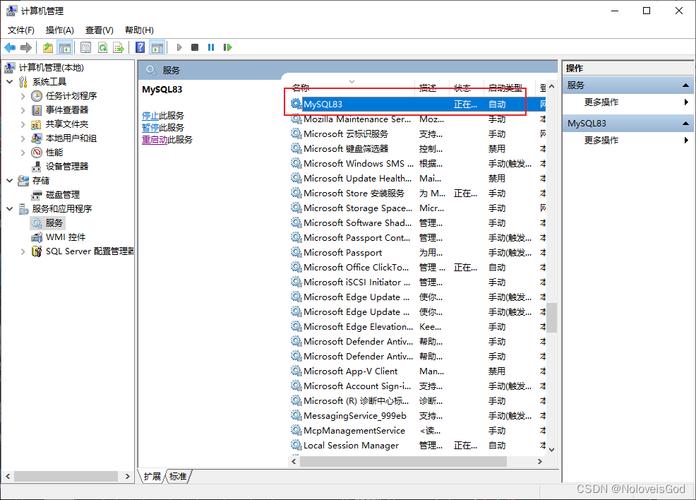Screen dimensions: 696x500
Task: Select the McpManagementService service row
Action: (418, 430)
